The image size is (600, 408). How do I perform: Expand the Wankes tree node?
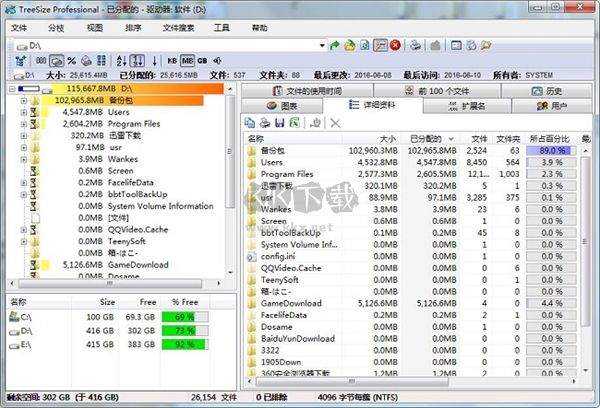pyautogui.click(x=24, y=159)
